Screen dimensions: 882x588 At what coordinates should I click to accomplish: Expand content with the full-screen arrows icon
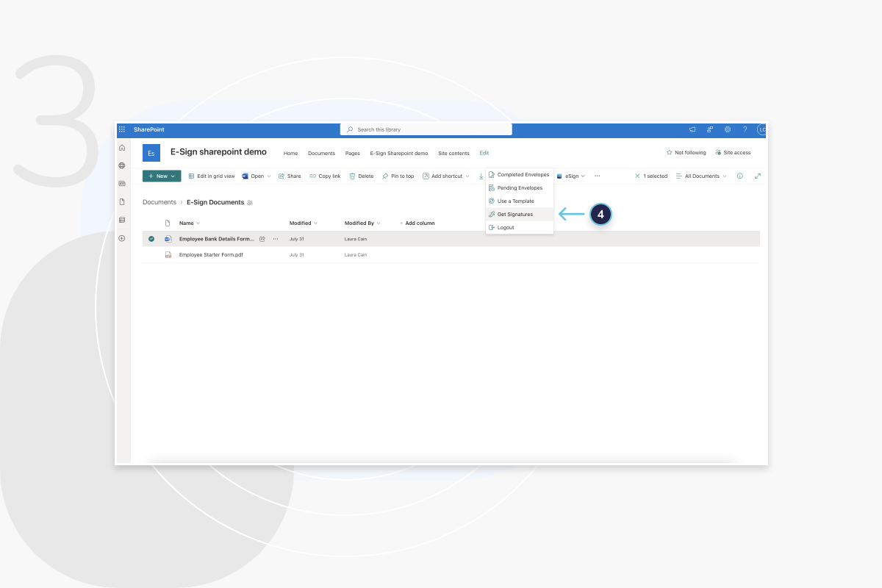pos(758,176)
